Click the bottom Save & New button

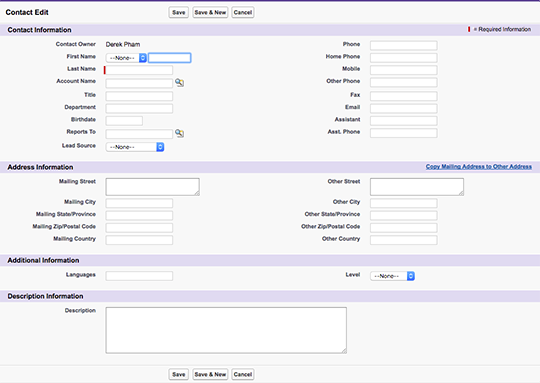coord(210,374)
